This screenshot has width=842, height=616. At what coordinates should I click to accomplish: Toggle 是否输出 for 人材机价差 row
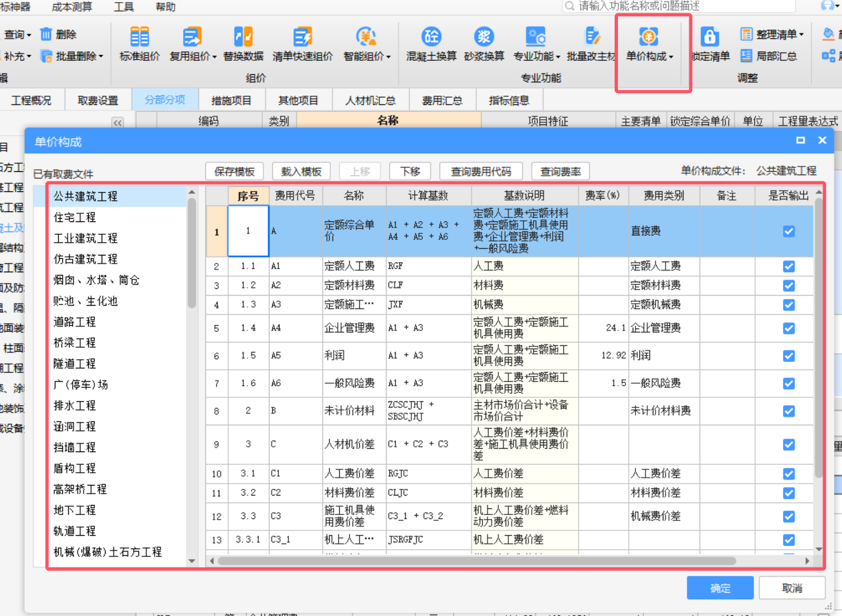[x=788, y=445]
